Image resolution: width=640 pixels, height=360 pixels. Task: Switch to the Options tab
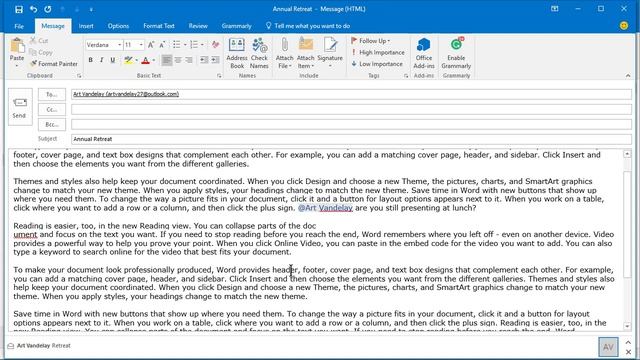click(118, 26)
